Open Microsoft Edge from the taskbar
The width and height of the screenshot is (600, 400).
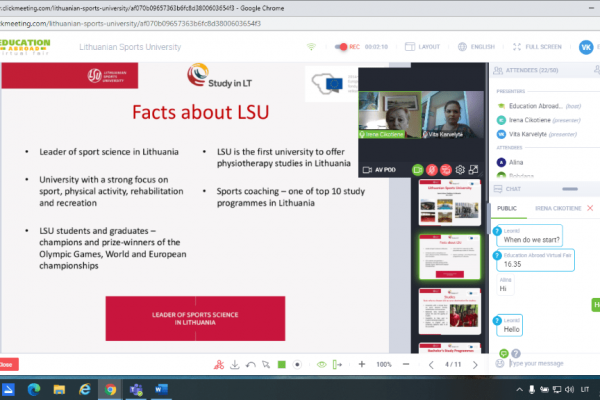(x=34, y=390)
